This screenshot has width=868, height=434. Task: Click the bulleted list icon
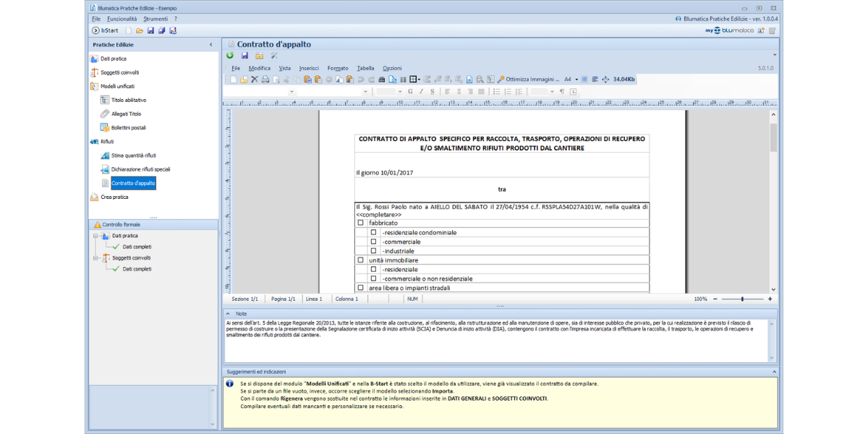[497, 92]
